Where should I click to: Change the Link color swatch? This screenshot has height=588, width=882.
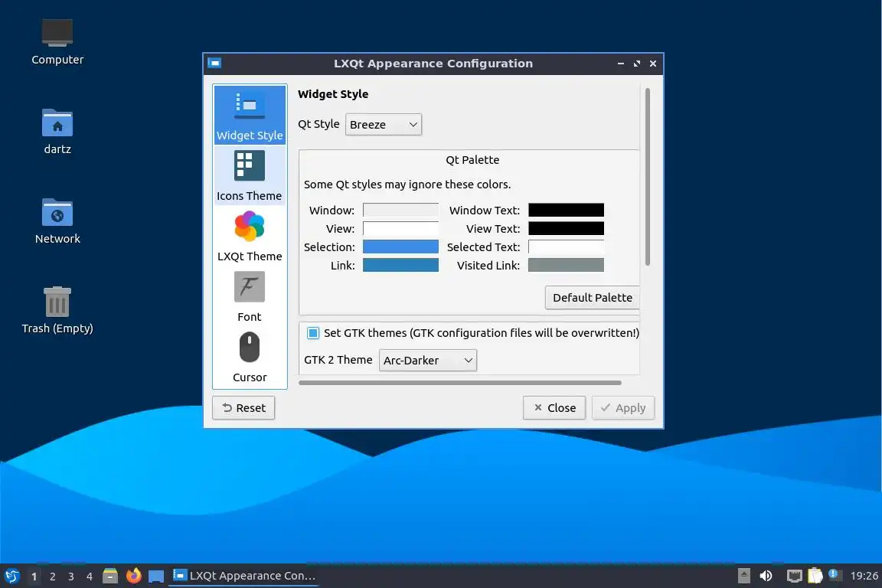tap(400, 265)
